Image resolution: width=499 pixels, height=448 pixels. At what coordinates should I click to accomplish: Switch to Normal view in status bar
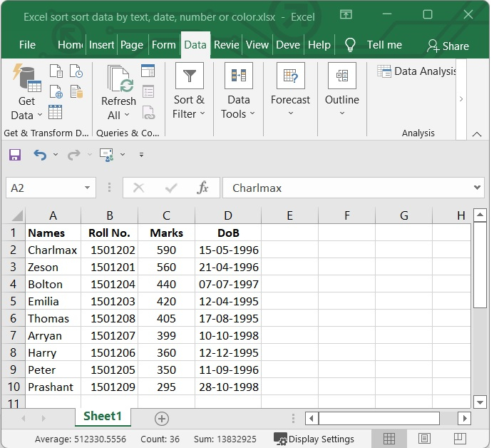pyautogui.click(x=389, y=439)
